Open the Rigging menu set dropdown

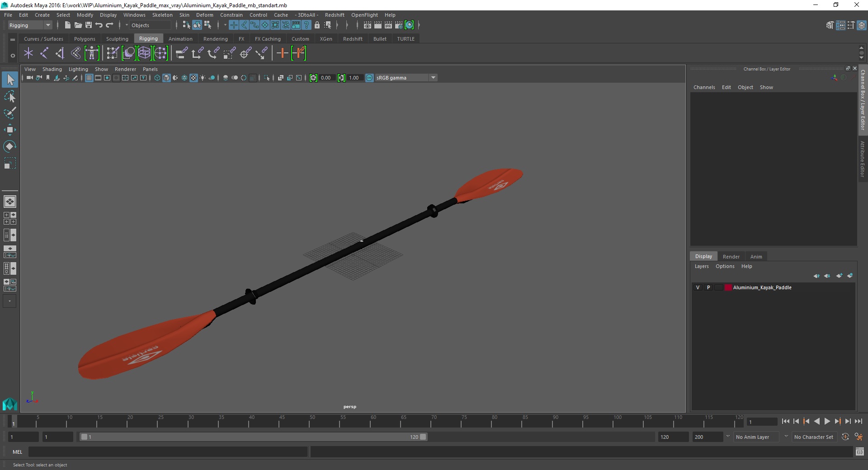[x=30, y=25]
